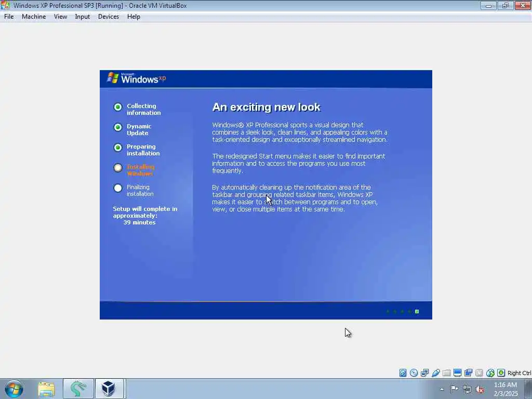Click the window title Windows XP Professional SP3
Screen dimensions: 532x399
coord(100,5)
